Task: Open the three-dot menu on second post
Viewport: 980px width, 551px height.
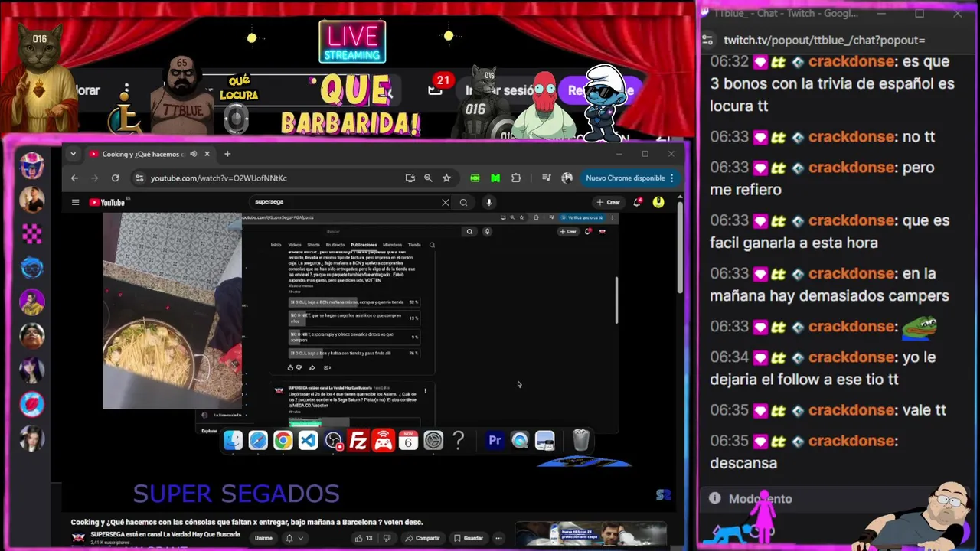Action: pyautogui.click(x=425, y=390)
